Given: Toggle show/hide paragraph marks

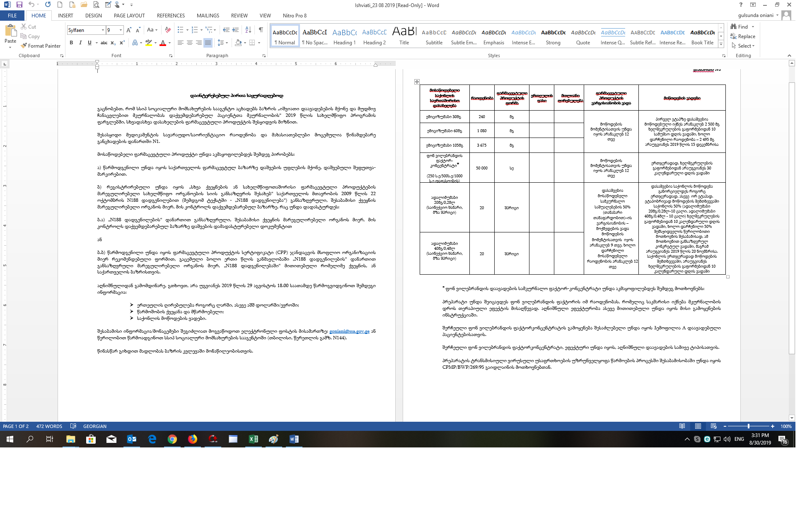Looking at the screenshot, I should tap(261, 30).
